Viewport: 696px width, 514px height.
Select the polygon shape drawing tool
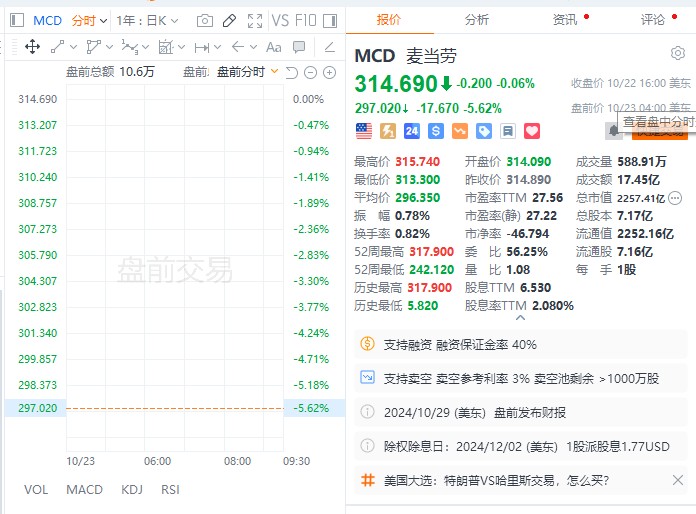(93, 47)
